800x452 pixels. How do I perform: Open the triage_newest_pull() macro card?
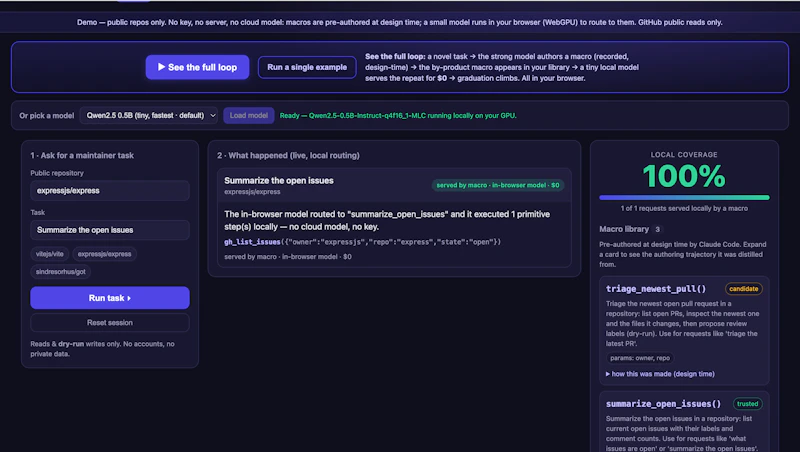pyautogui.click(x=684, y=331)
